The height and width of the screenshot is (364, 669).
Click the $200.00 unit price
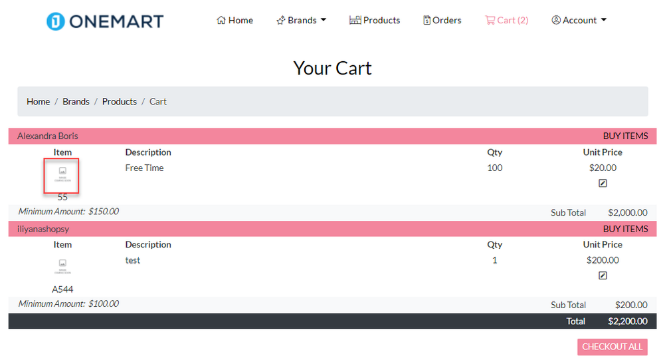(602, 260)
